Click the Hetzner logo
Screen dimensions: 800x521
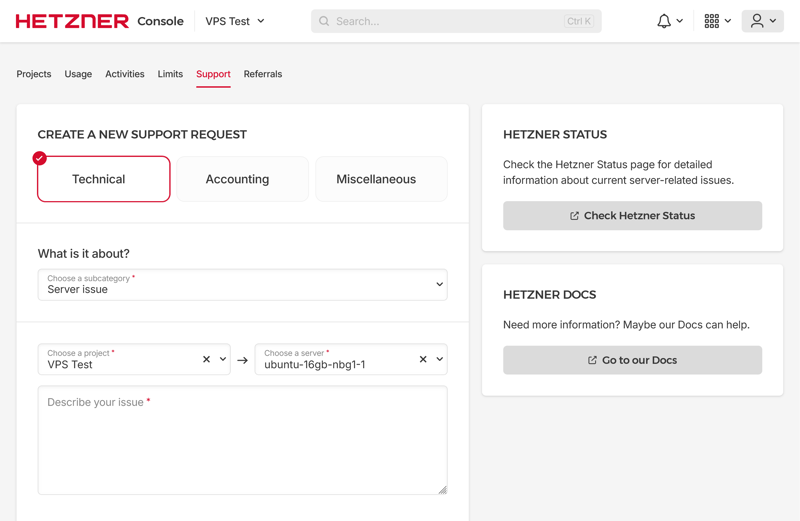[72, 21]
